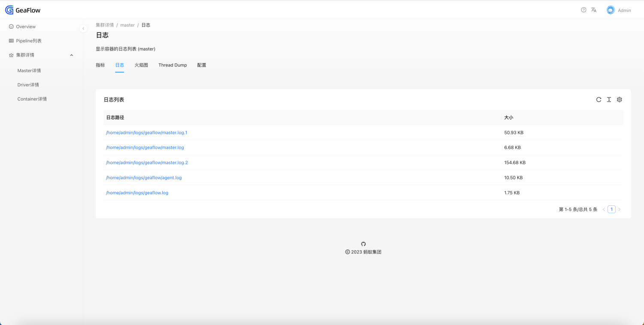Refresh the log list
This screenshot has height=325, width=644.
point(598,99)
